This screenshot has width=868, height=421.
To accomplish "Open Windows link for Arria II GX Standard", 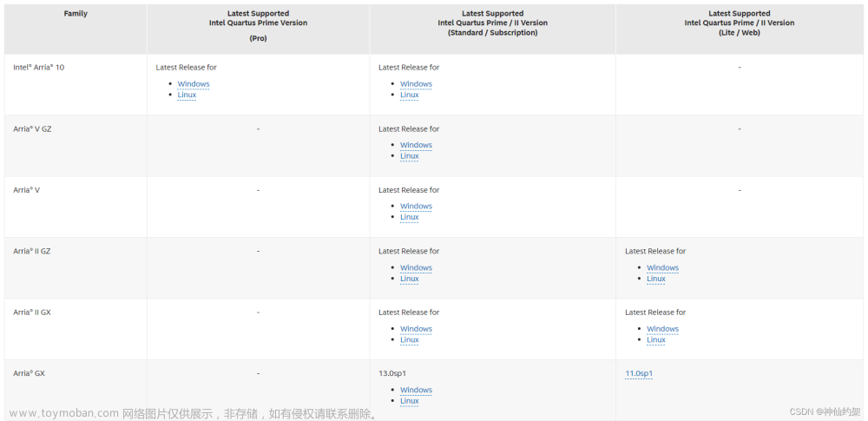I will [416, 329].
